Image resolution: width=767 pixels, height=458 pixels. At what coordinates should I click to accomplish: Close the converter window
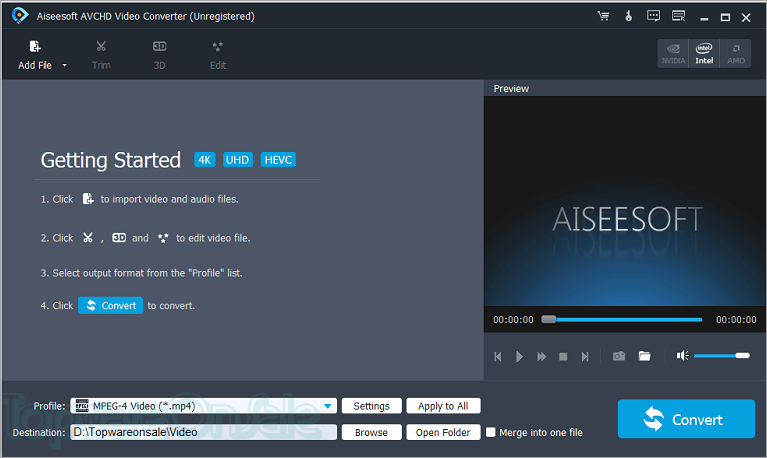click(x=746, y=18)
